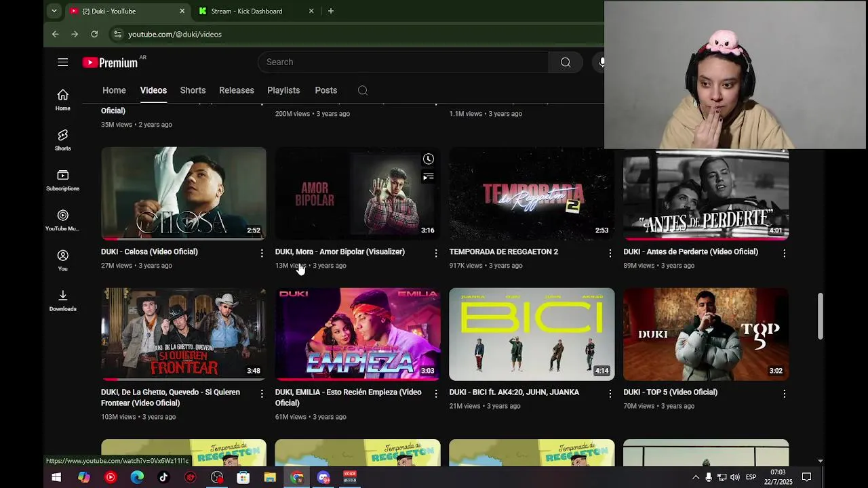This screenshot has width=868, height=488.
Task: Open DUKI - BICI ft. AK4:20 title link
Action: pyautogui.click(x=514, y=392)
